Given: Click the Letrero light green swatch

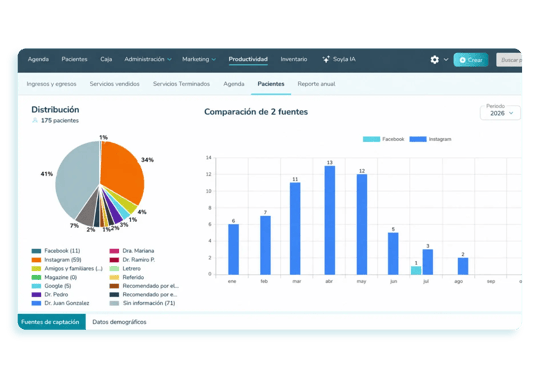Looking at the screenshot, I should pos(114,269).
